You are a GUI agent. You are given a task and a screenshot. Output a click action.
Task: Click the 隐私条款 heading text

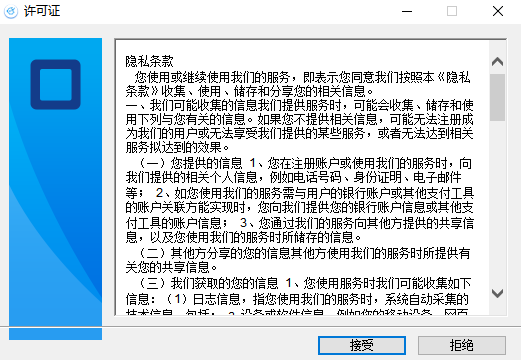point(150,61)
